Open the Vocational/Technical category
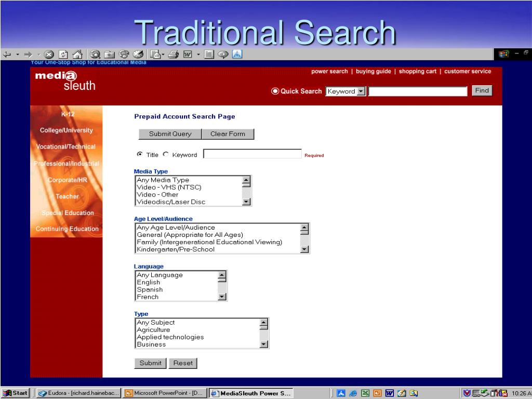 (66, 147)
